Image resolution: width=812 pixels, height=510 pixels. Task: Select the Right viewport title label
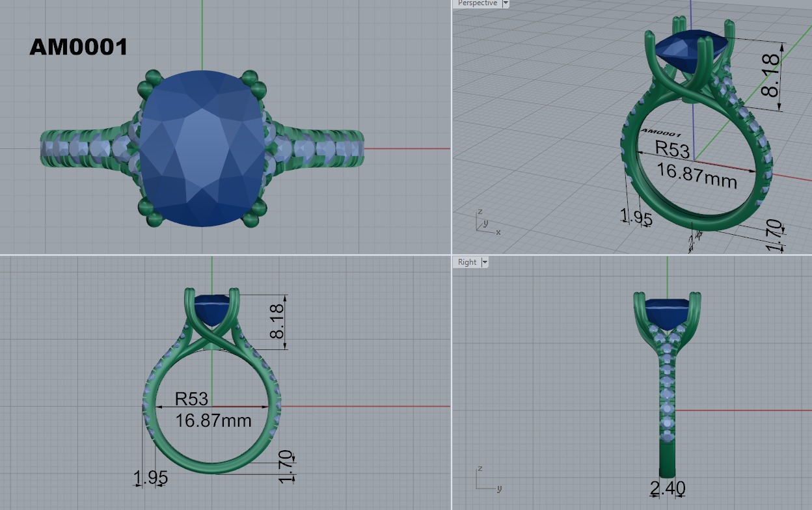[467, 262]
